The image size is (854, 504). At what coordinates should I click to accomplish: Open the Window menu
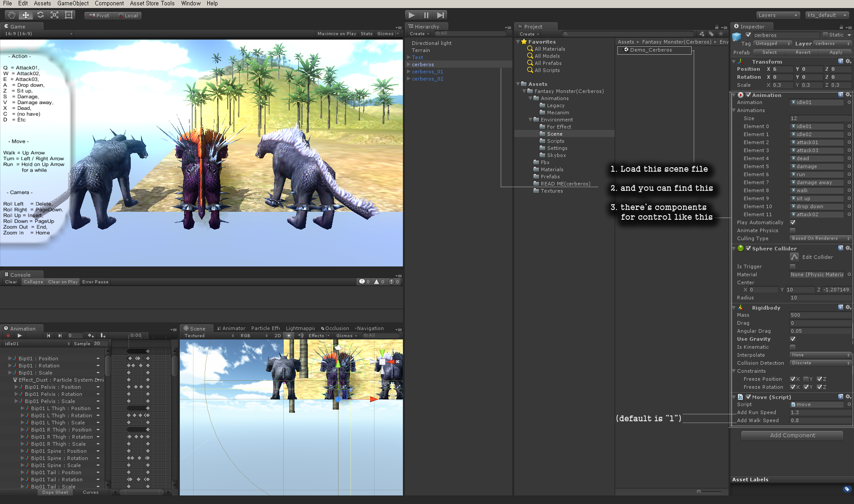click(x=191, y=4)
